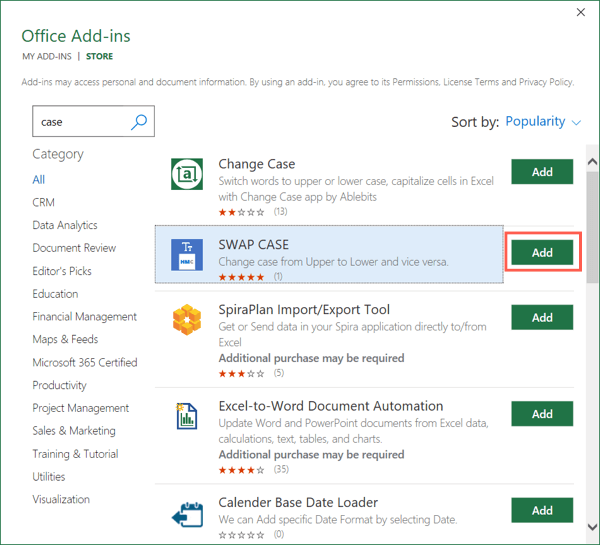Viewport: 600px width, 545px height.
Task: Choose the Productivity category
Action: coord(60,385)
